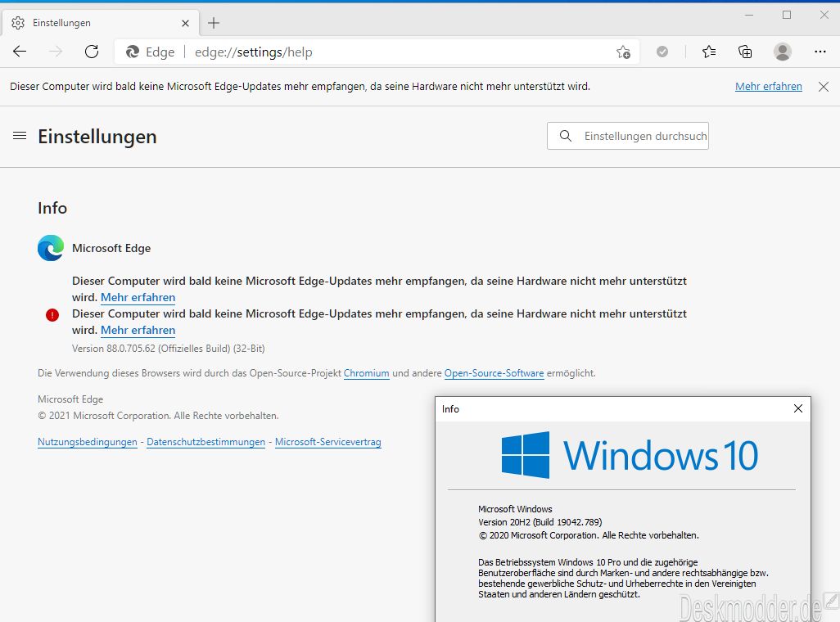The width and height of the screenshot is (840, 622).
Task: Close the Einstellungen tab
Action: pos(185,23)
